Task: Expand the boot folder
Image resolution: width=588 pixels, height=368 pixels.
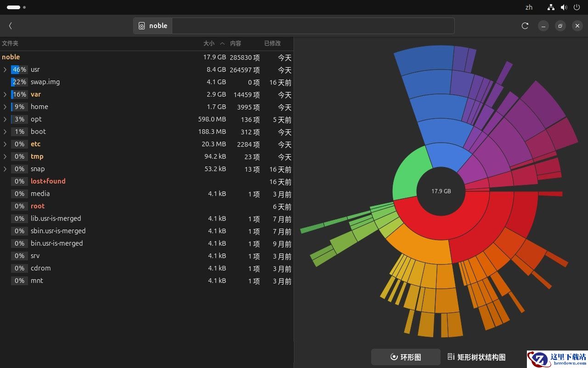Action: tap(5, 132)
